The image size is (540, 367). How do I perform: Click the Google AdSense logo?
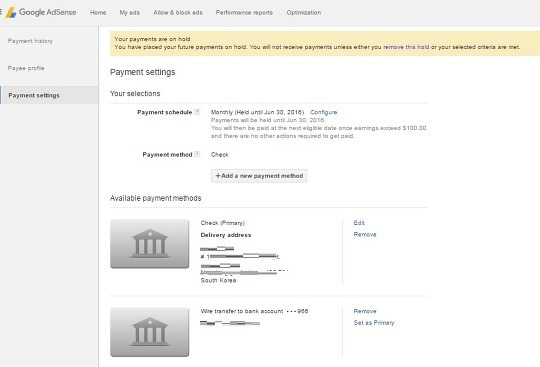[41, 12]
